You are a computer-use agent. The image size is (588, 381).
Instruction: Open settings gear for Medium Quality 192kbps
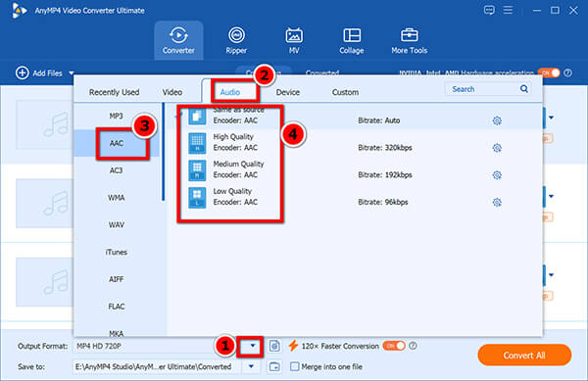click(x=497, y=175)
